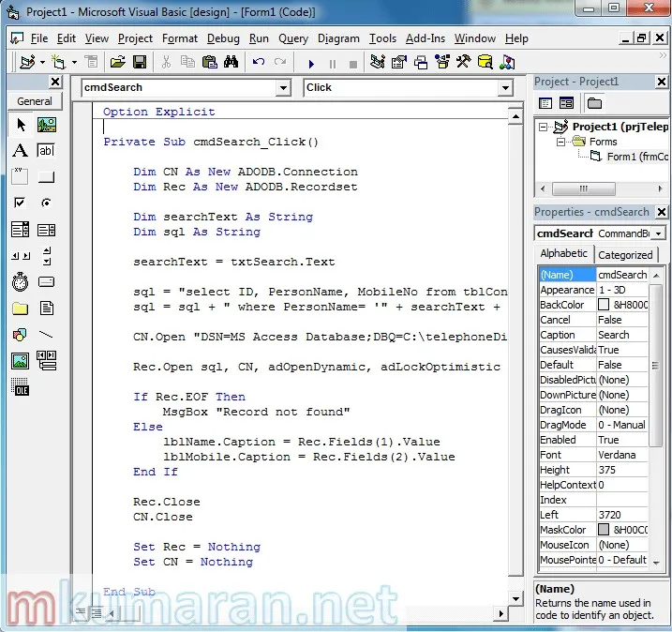Select the vertical scrollbar control tool

(x=46, y=256)
